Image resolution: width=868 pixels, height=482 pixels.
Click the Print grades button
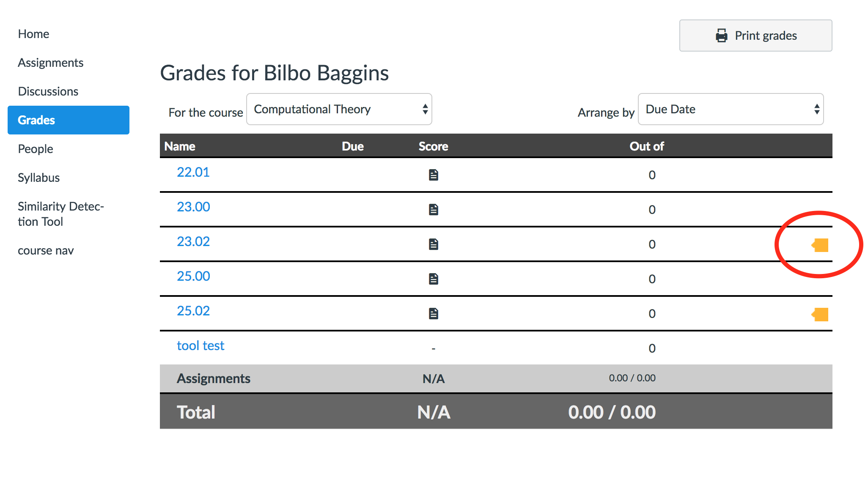[755, 36]
